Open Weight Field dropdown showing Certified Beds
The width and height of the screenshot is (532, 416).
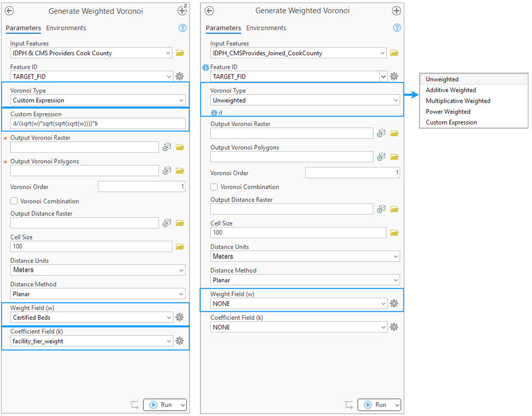click(91, 318)
